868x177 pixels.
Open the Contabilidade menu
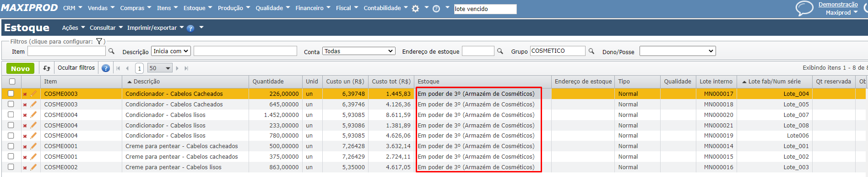[x=385, y=8]
